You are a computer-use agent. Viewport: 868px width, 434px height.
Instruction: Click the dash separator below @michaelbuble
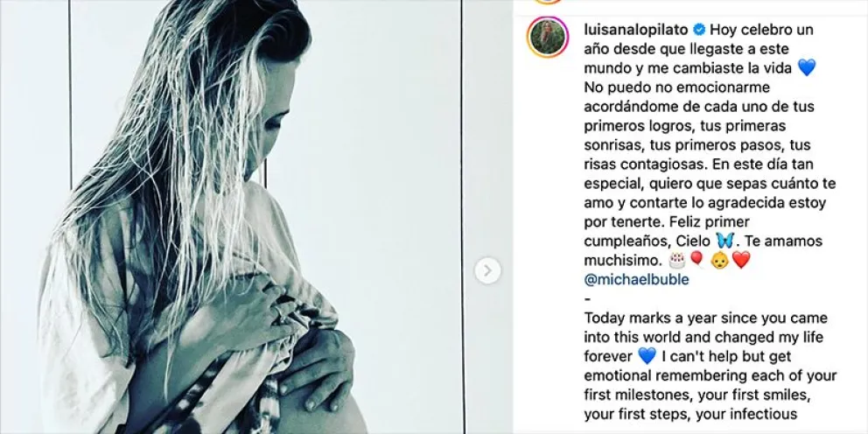click(587, 299)
